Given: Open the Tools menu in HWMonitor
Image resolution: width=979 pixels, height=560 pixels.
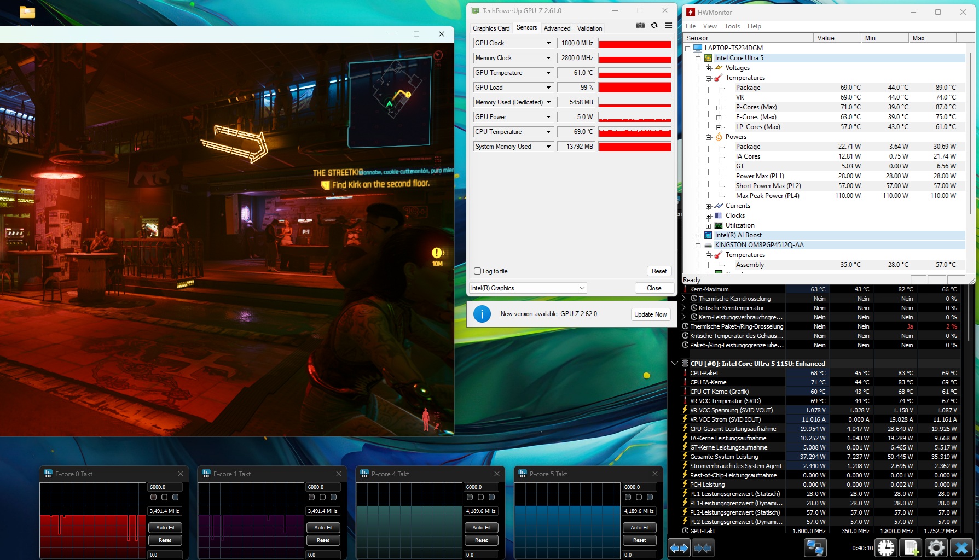Looking at the screenshot, I should (x=732, y=26).
